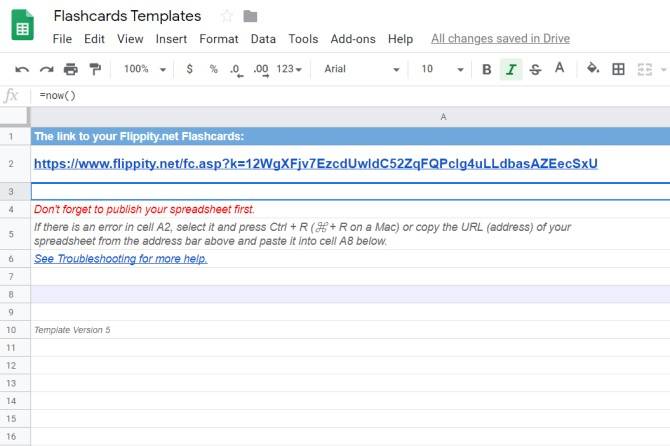Increase decimal places
This screenshot has width=670, height=446.
tap(261, 70)
